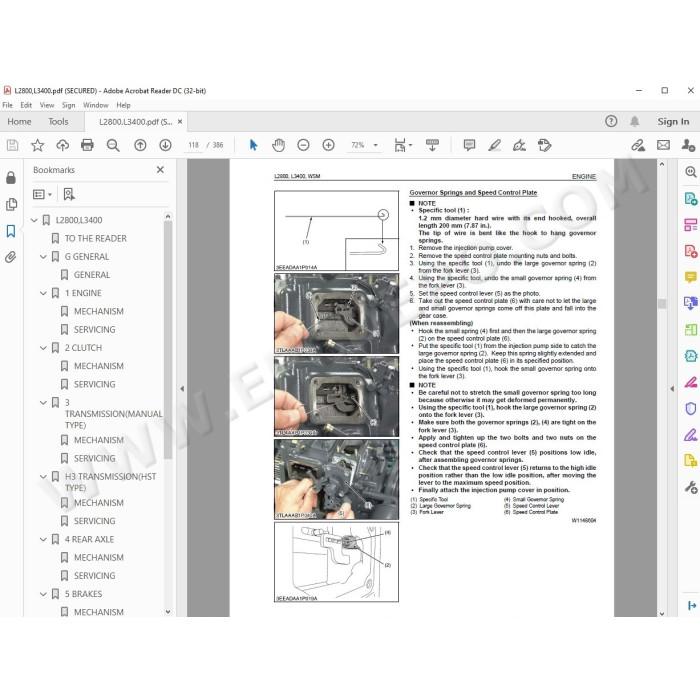This screenshot has width=700, height=700.
Task: Click the document scrollbar up arrow
Action: pyautogui.click(x=662, y=164)
